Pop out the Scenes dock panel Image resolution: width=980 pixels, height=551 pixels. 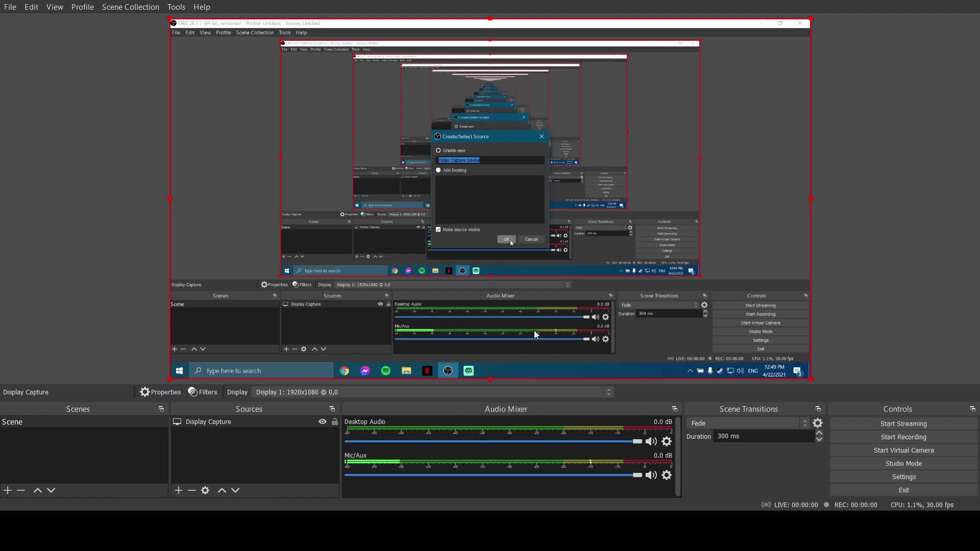click(161, 409)
